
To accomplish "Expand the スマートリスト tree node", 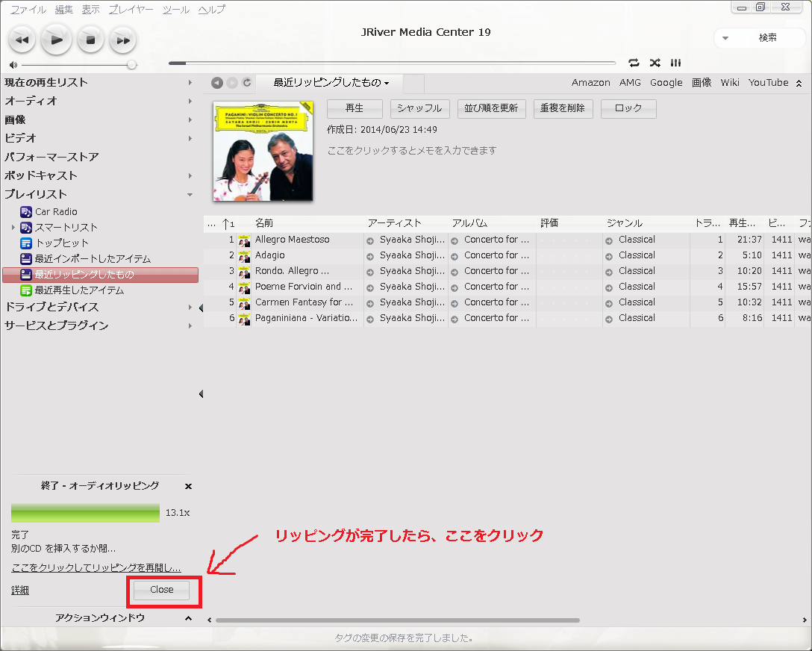I will (13, 228).
